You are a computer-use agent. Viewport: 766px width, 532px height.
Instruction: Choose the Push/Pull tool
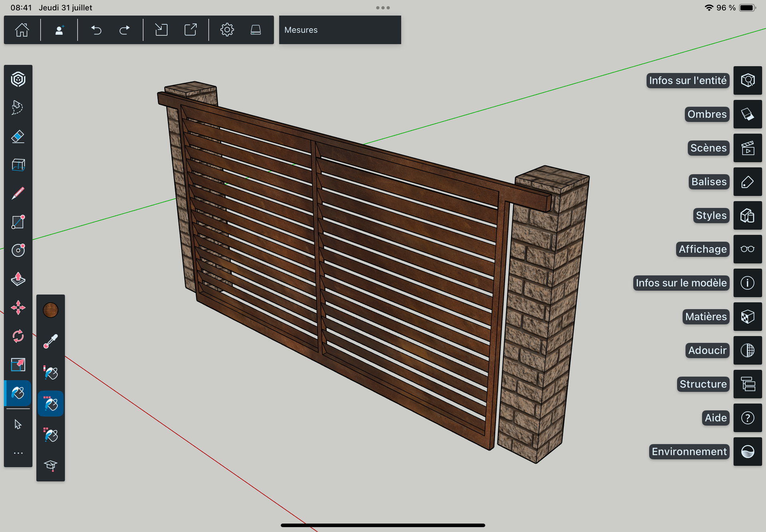[18, 279]
